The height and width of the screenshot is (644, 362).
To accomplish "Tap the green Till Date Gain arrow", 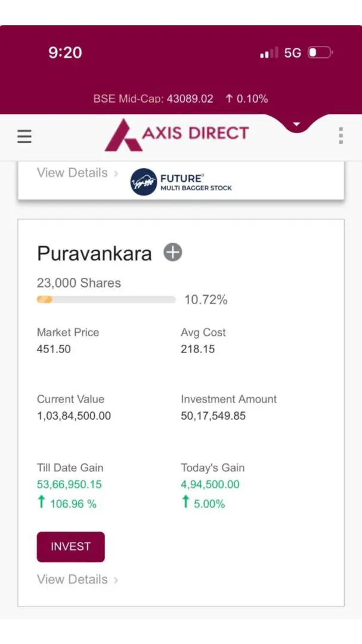I will [x=41, y=503].
